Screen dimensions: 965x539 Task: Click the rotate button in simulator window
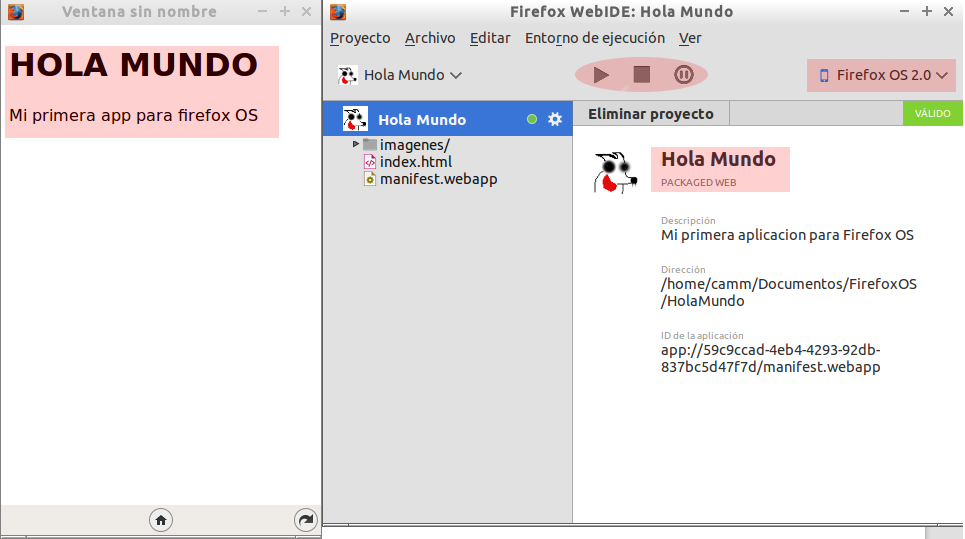(306, 520)
